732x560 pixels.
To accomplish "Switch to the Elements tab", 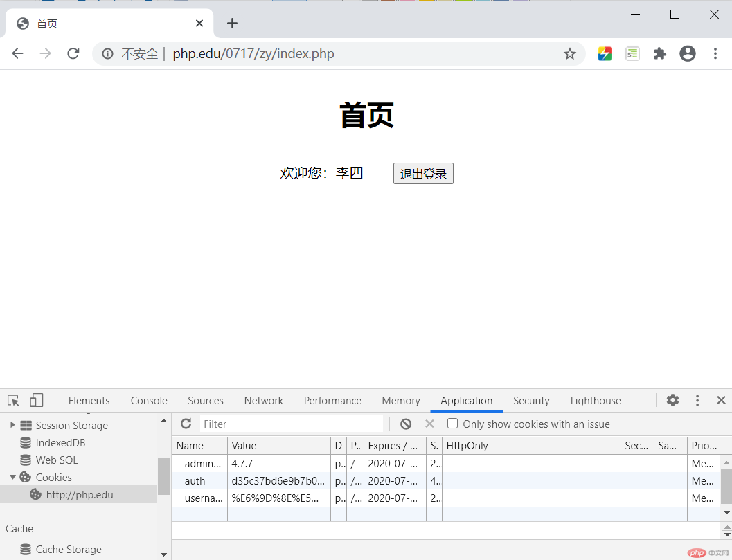I will [x=89, y=401].
